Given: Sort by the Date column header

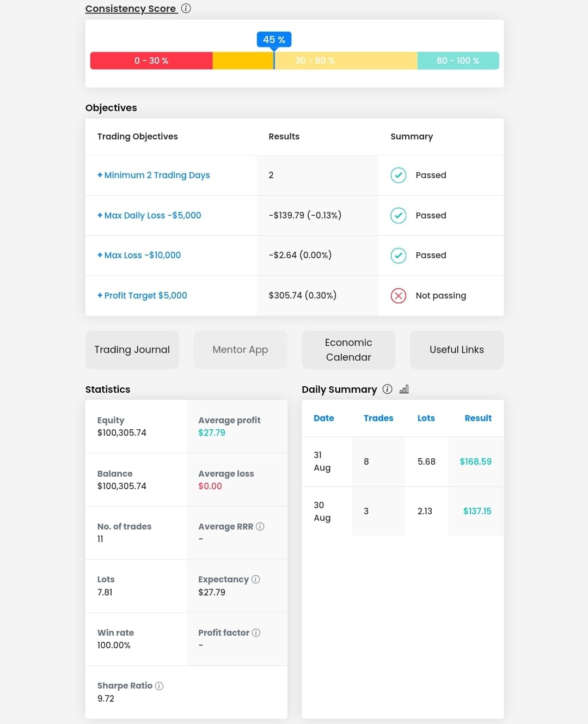Looking at the screenshot, I should (324, 418).
